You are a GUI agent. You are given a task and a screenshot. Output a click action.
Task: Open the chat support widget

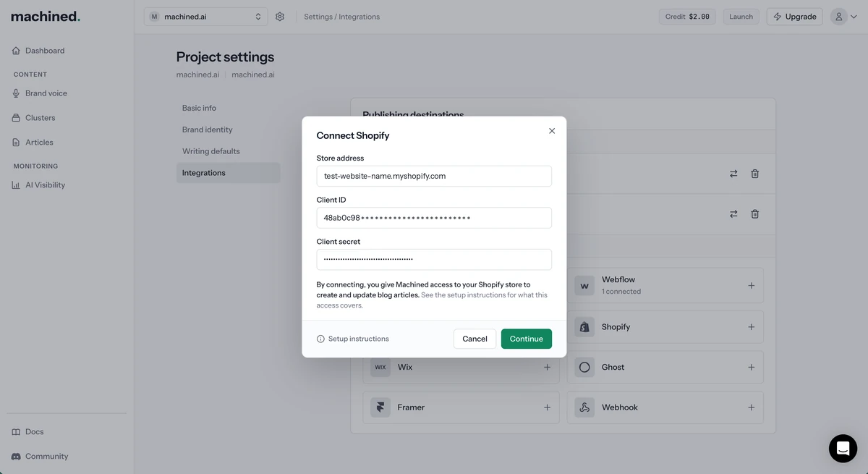[843, 449]
